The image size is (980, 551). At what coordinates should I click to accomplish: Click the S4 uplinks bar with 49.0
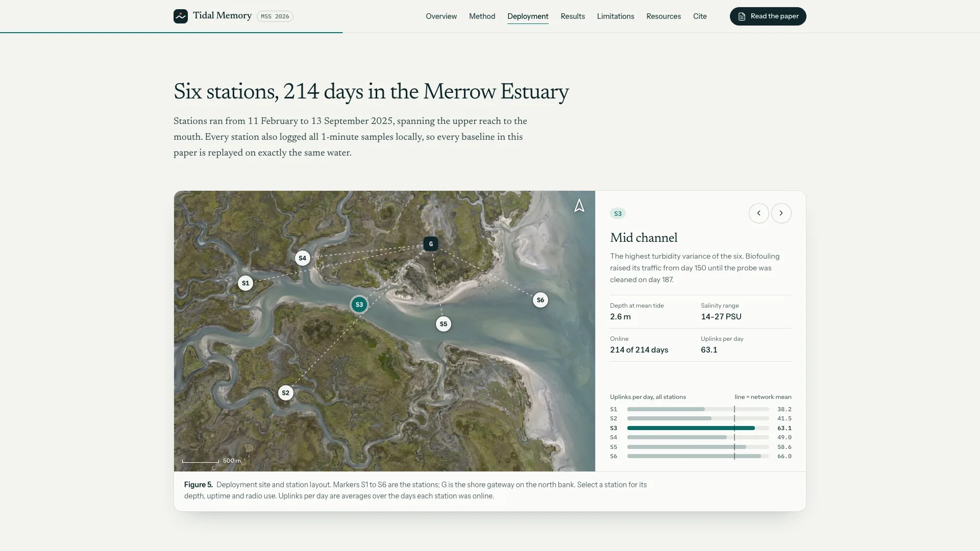(x=701, y=437)
